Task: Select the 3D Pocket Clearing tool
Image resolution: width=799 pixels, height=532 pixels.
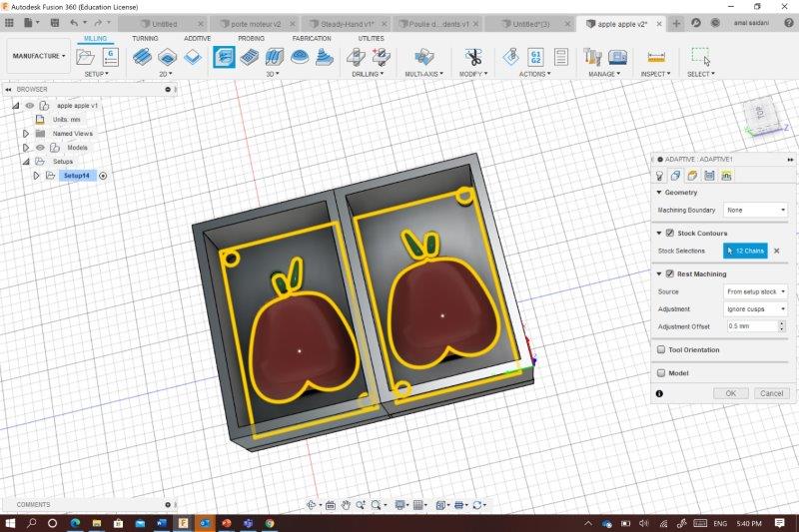Action: click(x=249, y=57)
